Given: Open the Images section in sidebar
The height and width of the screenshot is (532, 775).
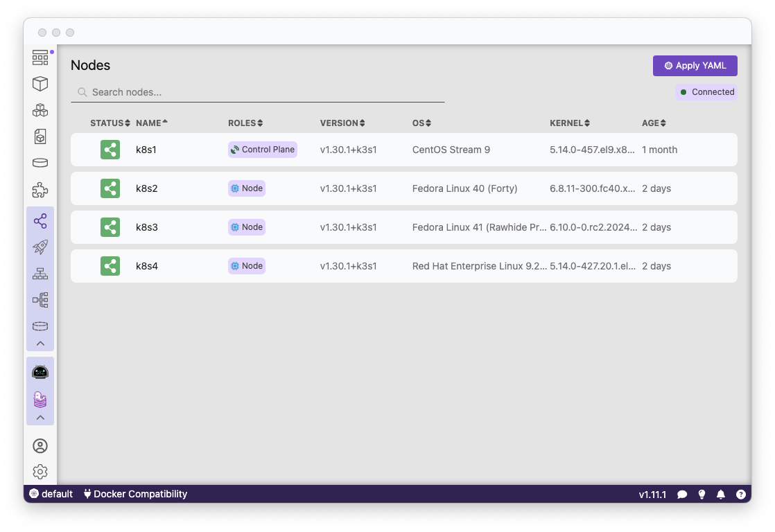Looking at the screenshot, I should coord(40,136).
